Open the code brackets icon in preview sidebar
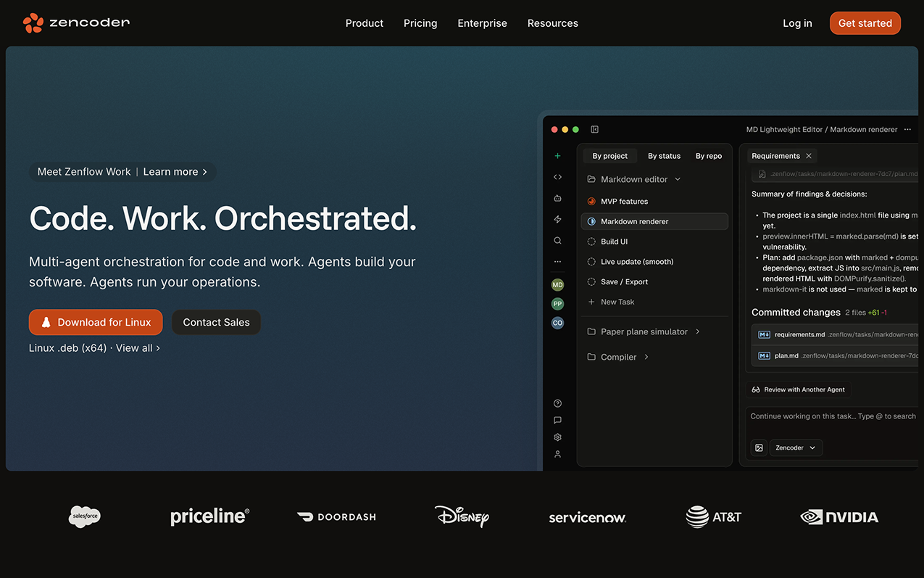 click(x=557, y=177)
